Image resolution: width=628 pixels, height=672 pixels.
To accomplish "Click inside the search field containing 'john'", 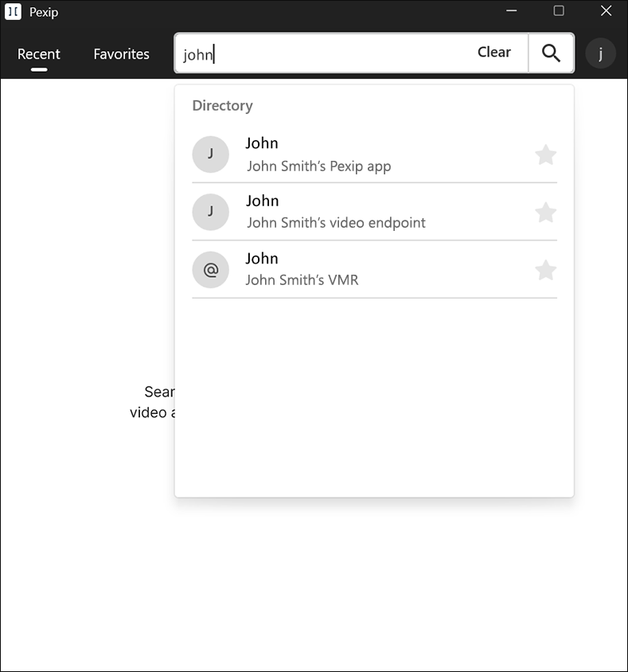I will pos(318,54).
